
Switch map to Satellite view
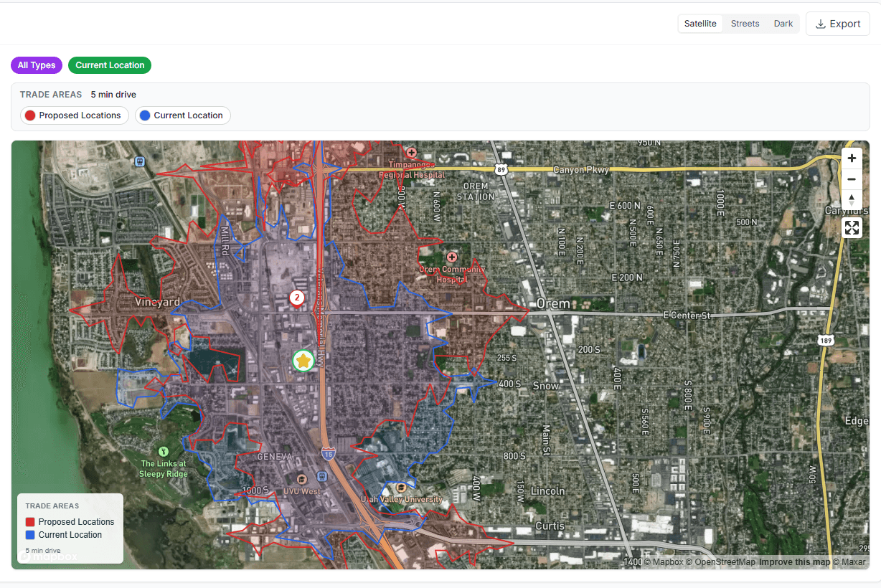700,24
